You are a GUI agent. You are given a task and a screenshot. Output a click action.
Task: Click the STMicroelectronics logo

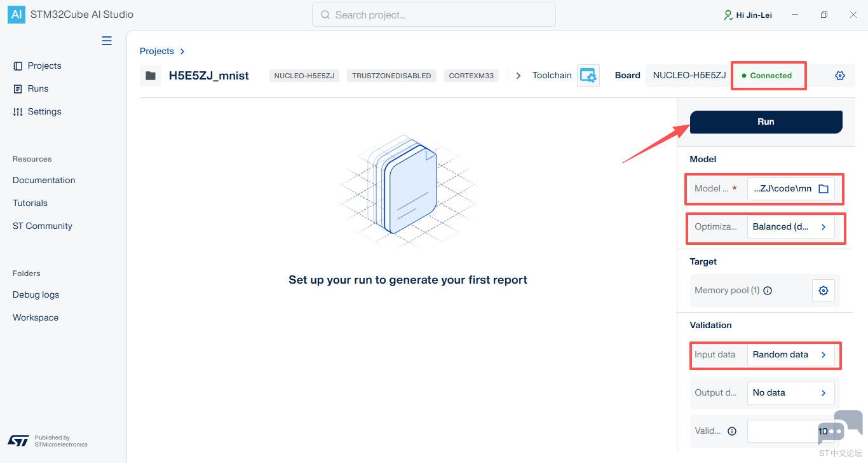(x=18, y=440)
